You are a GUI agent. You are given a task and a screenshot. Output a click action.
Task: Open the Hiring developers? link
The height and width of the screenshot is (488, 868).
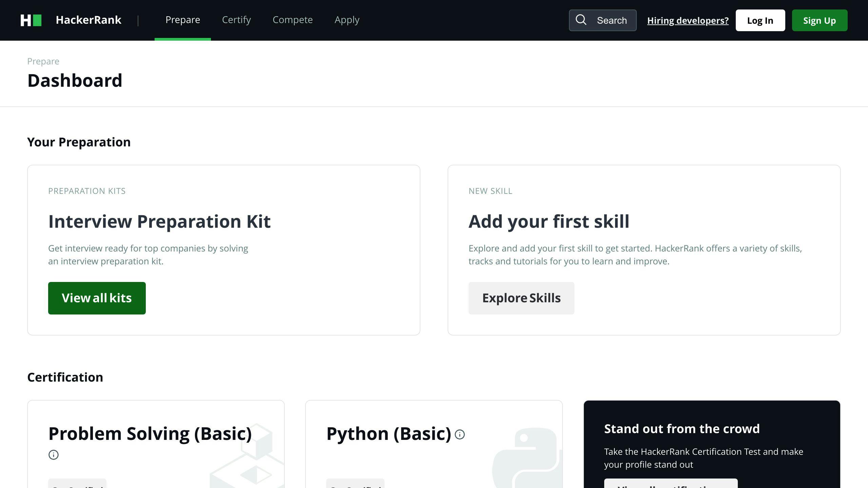point(688,20)
